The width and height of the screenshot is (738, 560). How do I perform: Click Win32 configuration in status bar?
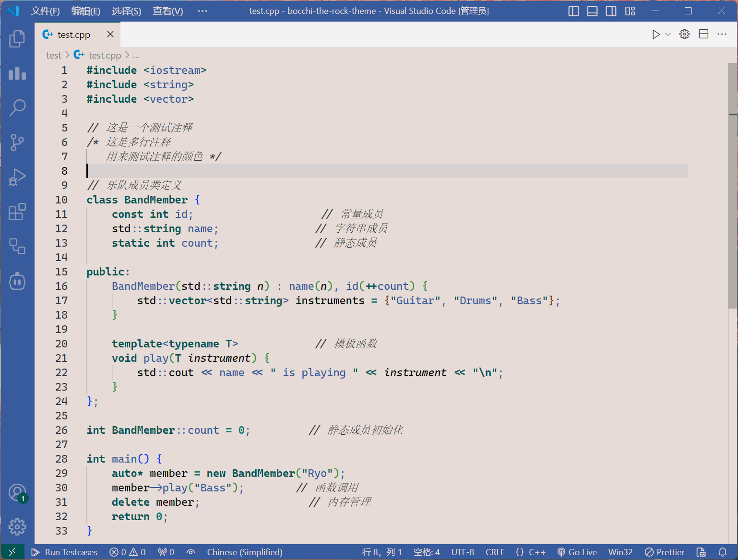[620, 552]
